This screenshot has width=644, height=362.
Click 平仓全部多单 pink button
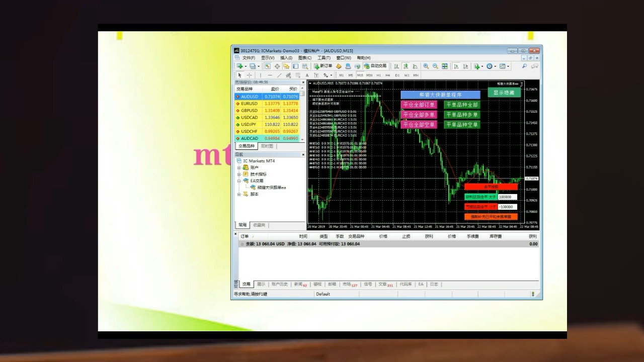point(419,115)
